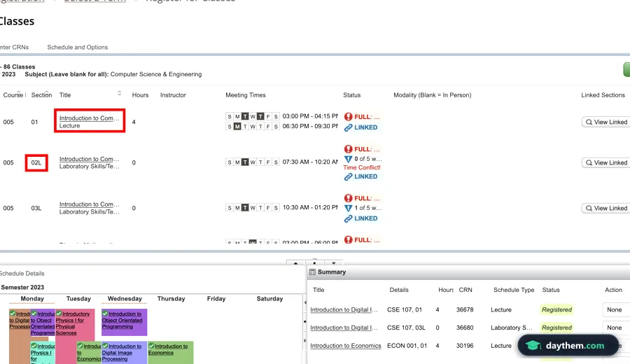The width and height of the screenshot is (630, 364).
Task: Click the CRN value 30196
Action: 465,346
